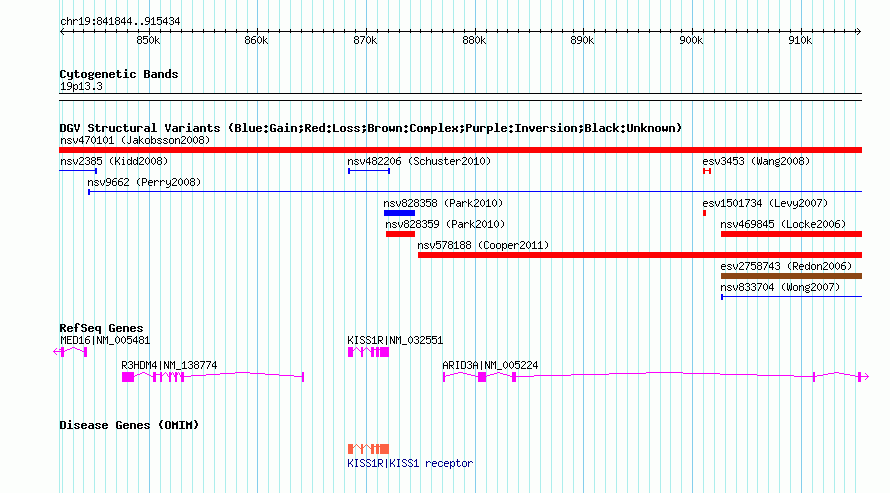The image size is (890, 493).
Task: Click the 910k ruler tick label
Action: pyautogui.click(x=800, y=40)
